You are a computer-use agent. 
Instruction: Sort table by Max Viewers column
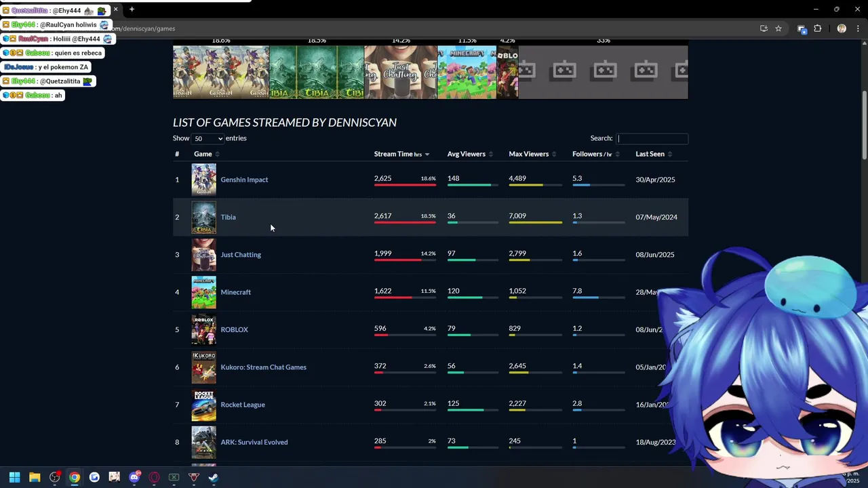(532, 154)
